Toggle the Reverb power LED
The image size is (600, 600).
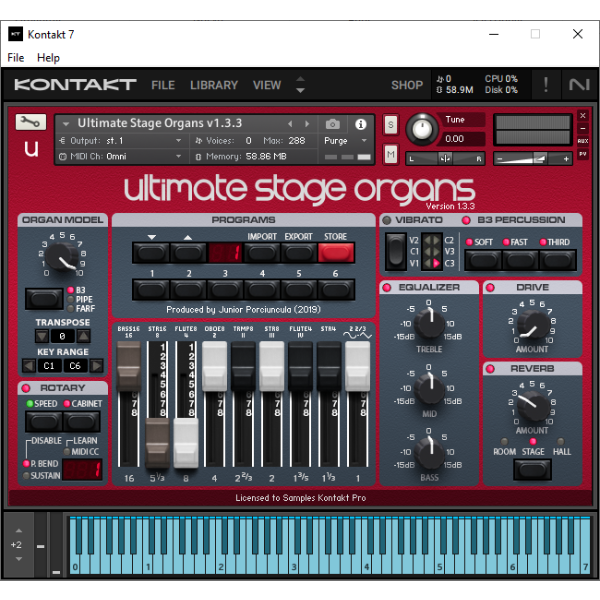(x=490, y=369)
